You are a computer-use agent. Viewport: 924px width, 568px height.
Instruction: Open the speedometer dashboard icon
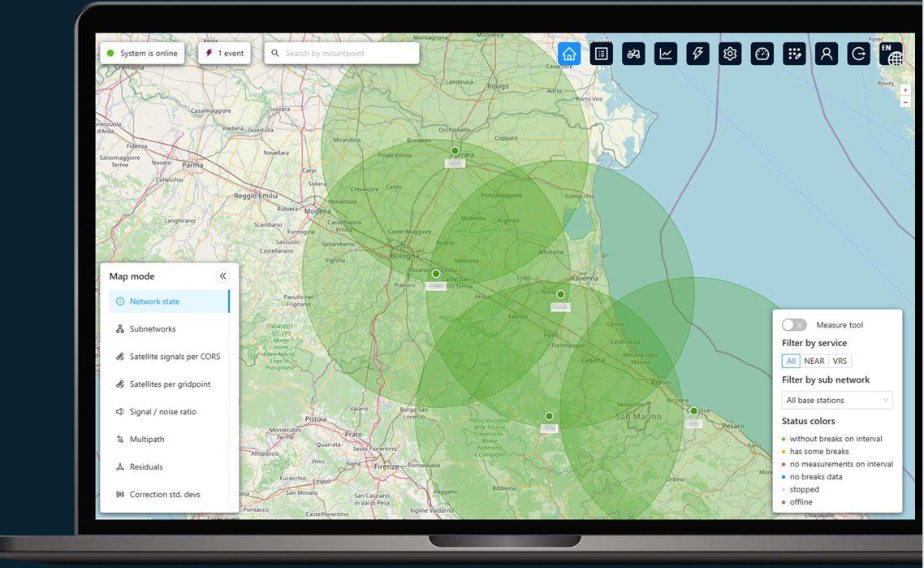(x=762, y=54)
